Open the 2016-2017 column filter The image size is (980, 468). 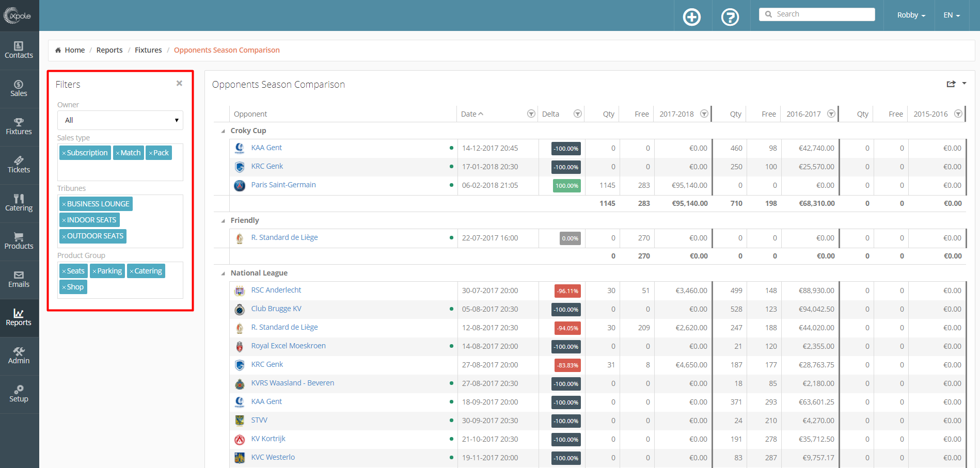(831, 114)
